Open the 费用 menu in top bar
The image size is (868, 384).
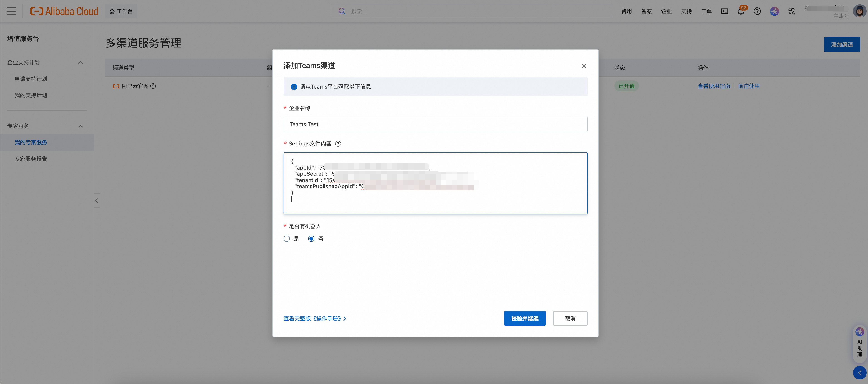point(626,11)
